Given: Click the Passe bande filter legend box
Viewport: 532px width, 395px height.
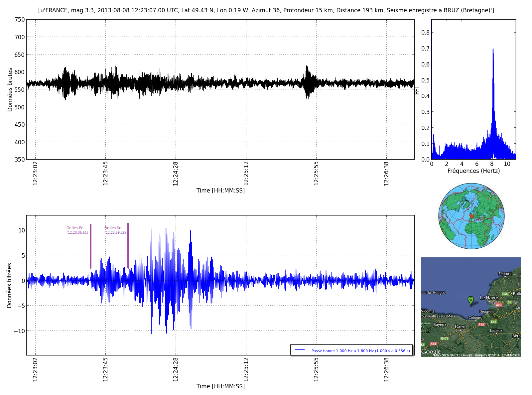Looking at the screenshot, I should point(351,350).
